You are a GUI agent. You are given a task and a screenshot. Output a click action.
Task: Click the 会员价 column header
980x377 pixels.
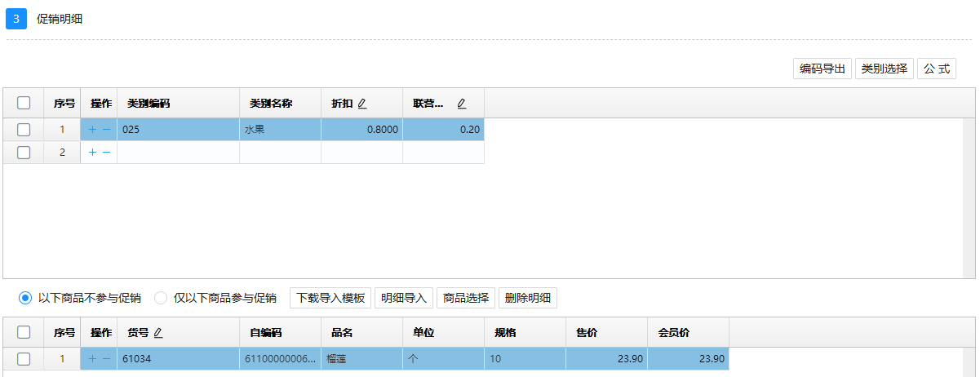(x=689, y=332)
